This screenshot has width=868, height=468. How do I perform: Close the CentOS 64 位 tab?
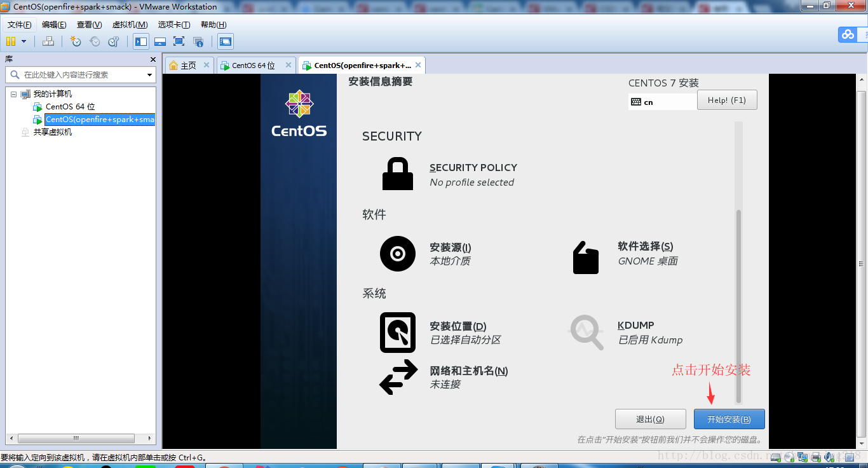tap(288, 65)
